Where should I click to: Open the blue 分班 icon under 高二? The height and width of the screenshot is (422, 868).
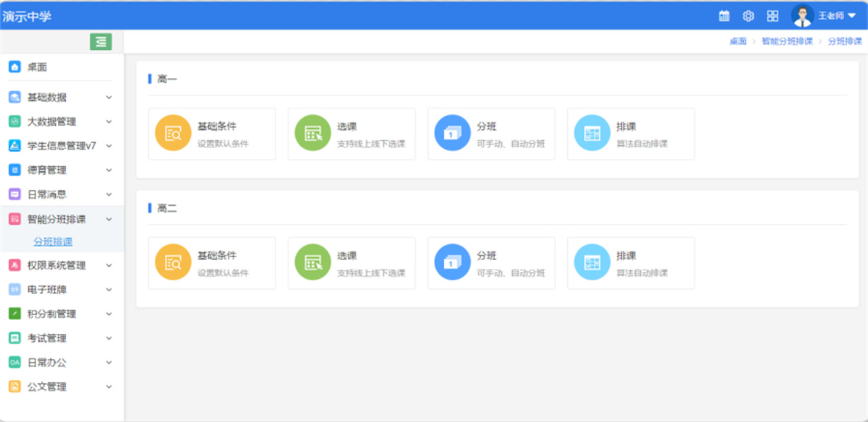coord(452,263)
